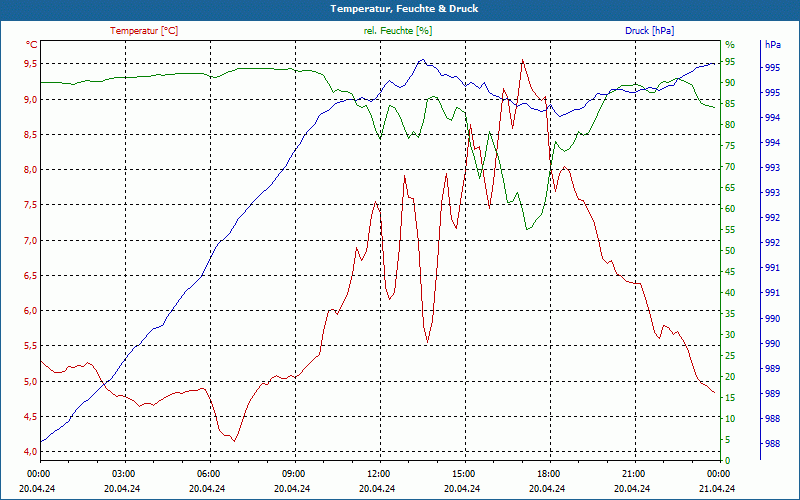Screen dimensions: 800x500
Task: Click the 4,5 temperature axis label
Action: [x=31, y=416]
